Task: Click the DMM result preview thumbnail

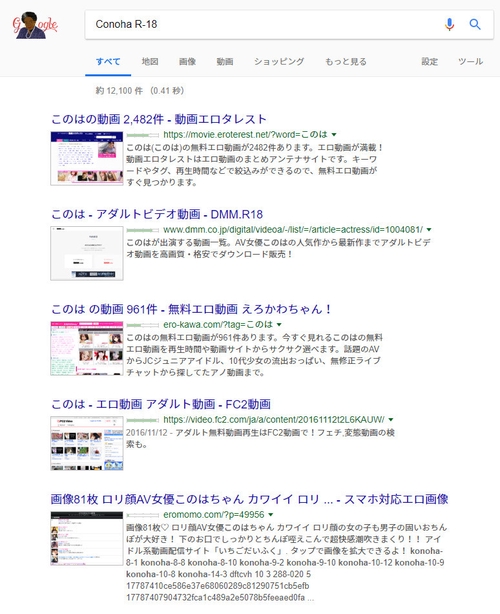Action: [87, 253]
